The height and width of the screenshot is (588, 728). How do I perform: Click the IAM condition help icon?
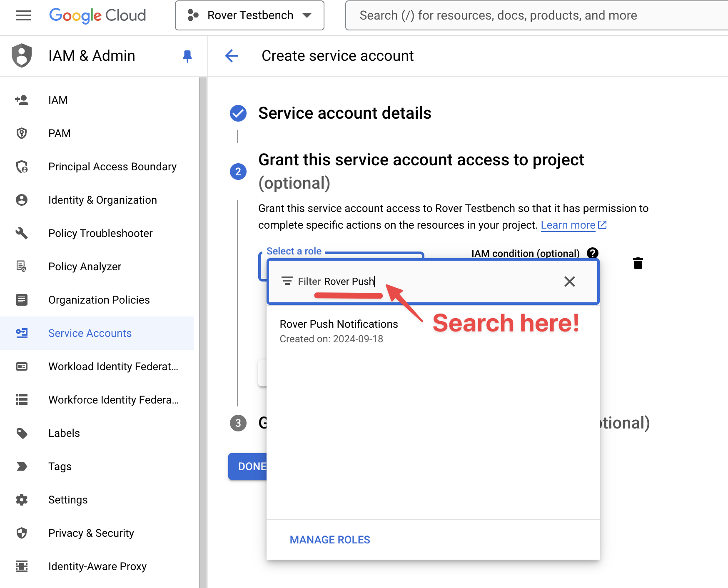[x=593, y=253]
